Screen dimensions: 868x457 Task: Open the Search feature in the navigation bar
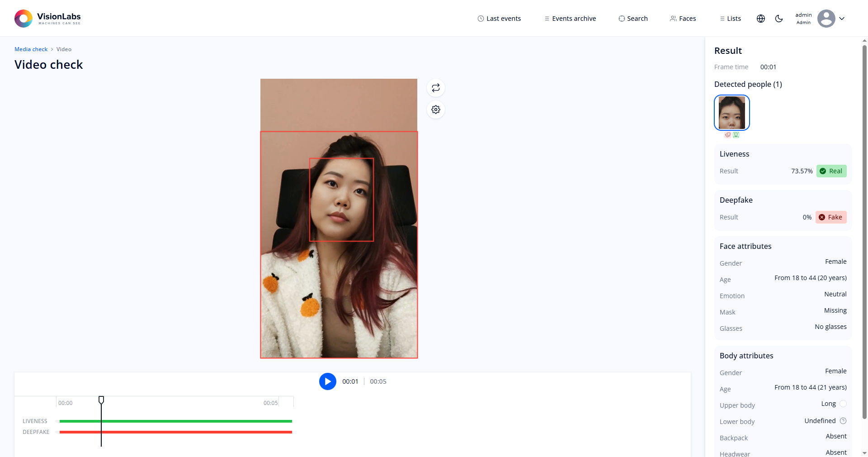coord(633,18)
